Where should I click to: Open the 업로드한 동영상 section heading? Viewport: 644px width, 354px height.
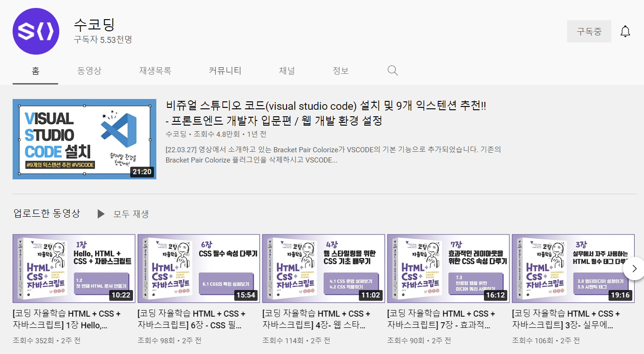click(x=47, y=213)
